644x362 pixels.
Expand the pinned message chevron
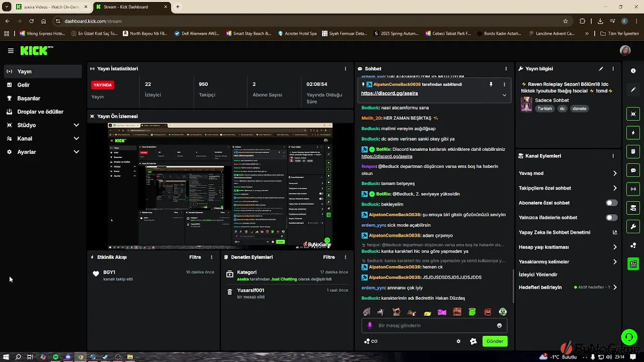(x=504, y=95)
